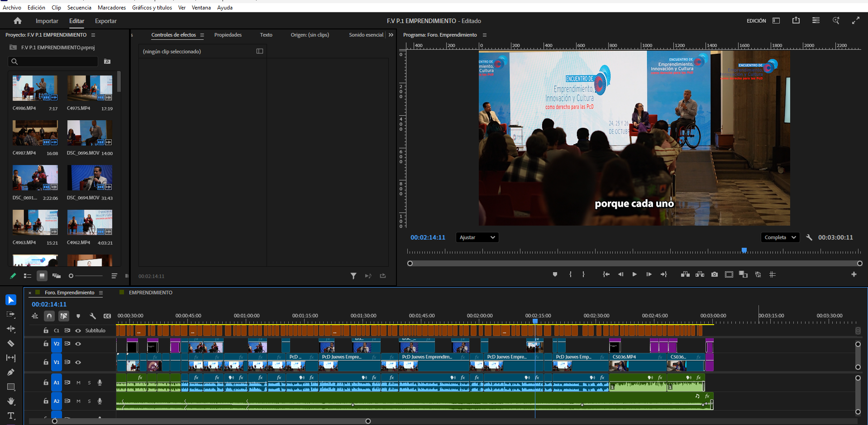This screenshot has width=868, height=425.
Task: Toggle visibility of track V1
Action: tap(78, 362)
